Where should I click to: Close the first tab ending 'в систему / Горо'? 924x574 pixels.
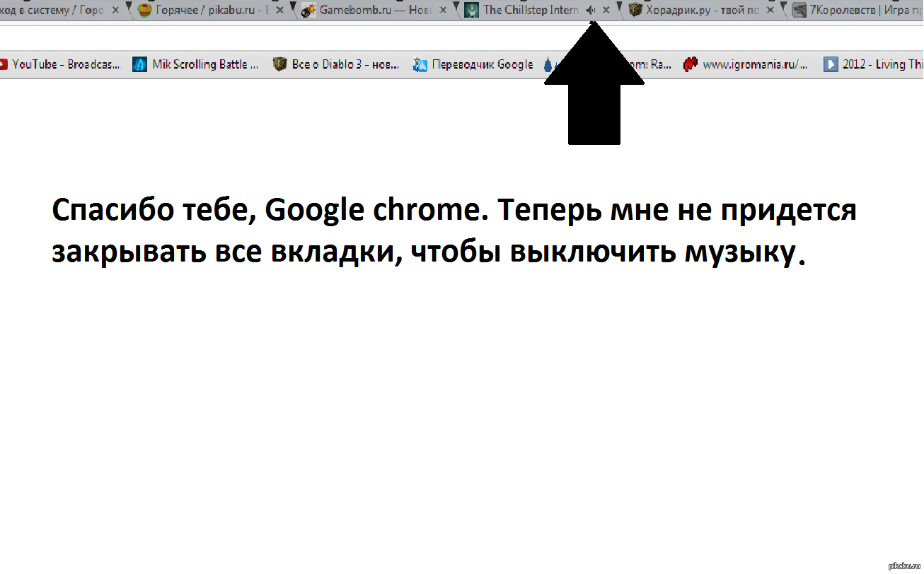115,11
